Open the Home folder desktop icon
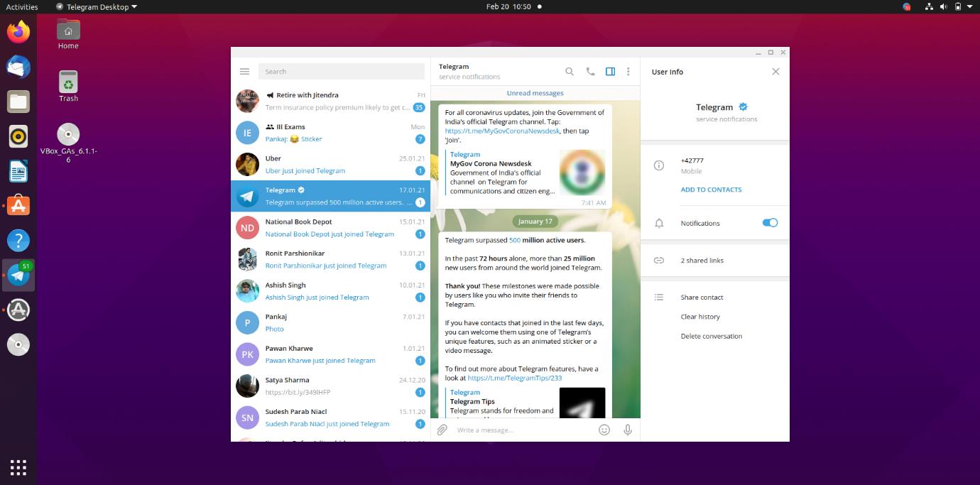This screenshot has height=485, width=980. 68,34
